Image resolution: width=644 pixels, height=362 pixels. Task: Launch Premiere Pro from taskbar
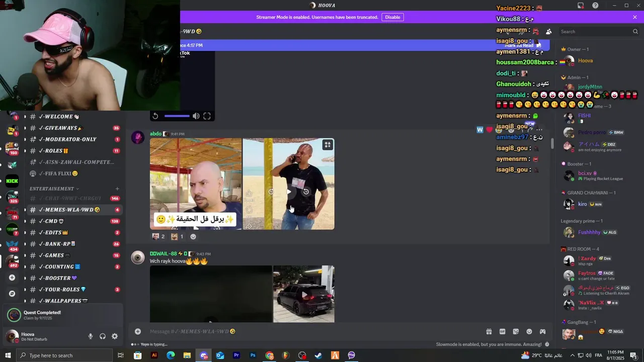236,355
